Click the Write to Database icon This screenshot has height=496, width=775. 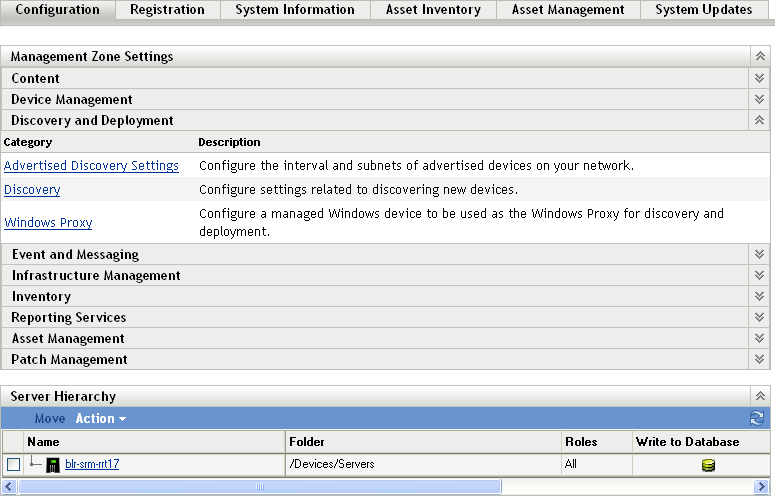708,465
